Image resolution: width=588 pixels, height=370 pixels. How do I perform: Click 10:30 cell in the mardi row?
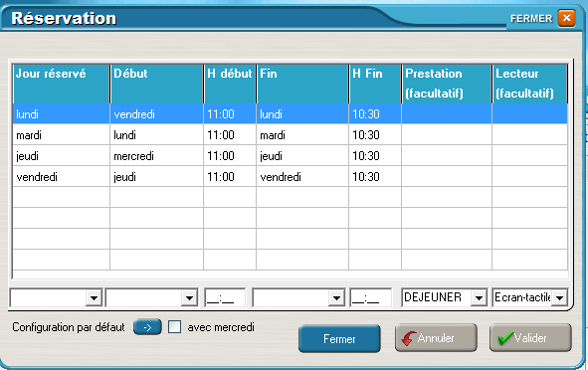coord(376,135)
